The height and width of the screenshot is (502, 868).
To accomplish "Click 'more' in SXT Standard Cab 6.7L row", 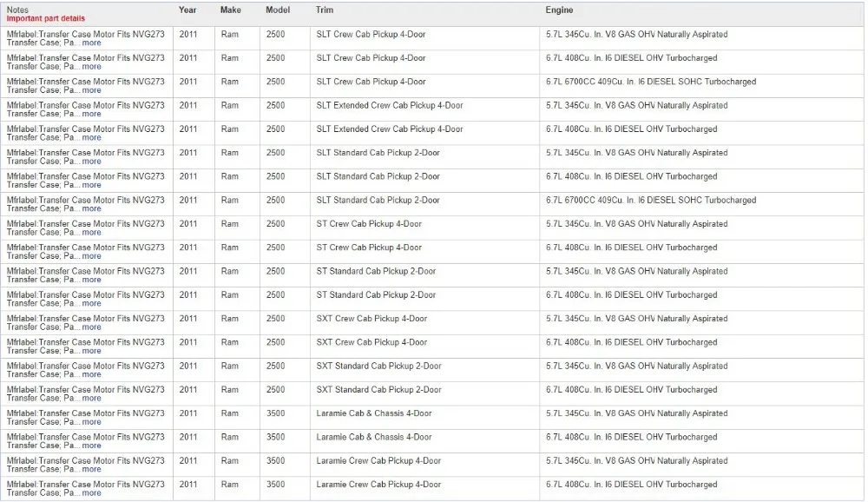I will pos(91,399).
